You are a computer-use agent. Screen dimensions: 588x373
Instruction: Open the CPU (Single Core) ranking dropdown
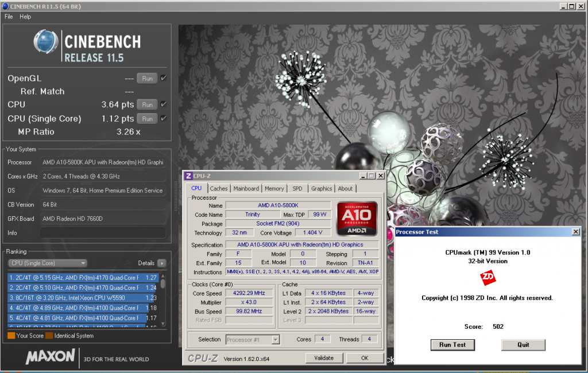48,263
